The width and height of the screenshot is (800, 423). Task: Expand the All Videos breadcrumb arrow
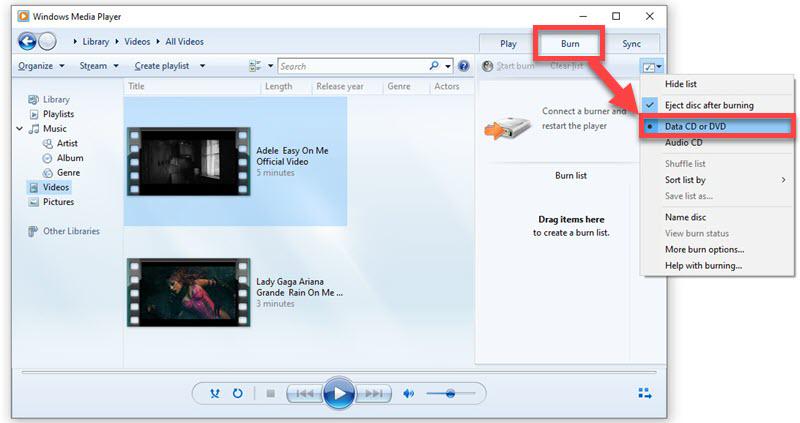(x=158, y=42)
